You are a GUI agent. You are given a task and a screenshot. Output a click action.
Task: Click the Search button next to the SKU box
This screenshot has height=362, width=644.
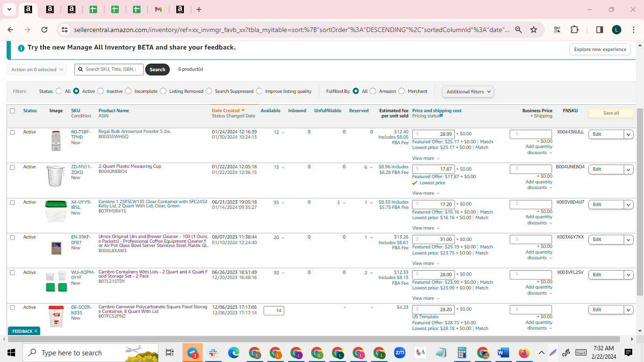[157, 69]
